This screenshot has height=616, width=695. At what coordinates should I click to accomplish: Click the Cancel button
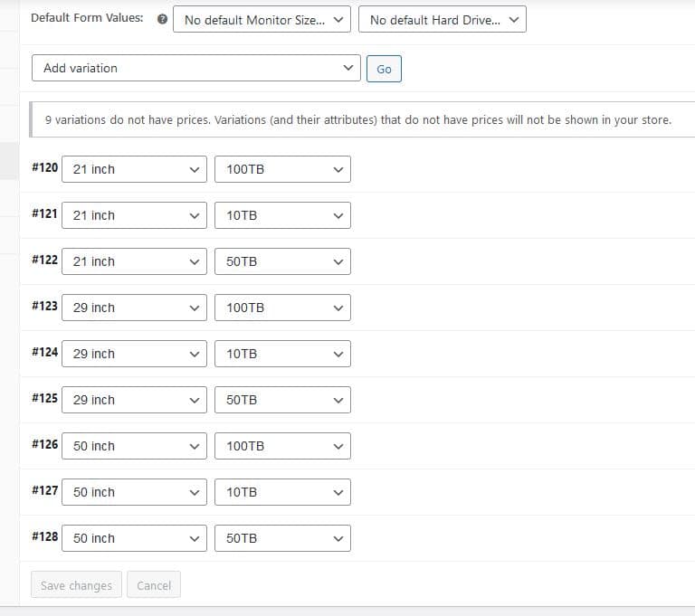point(154,585)
